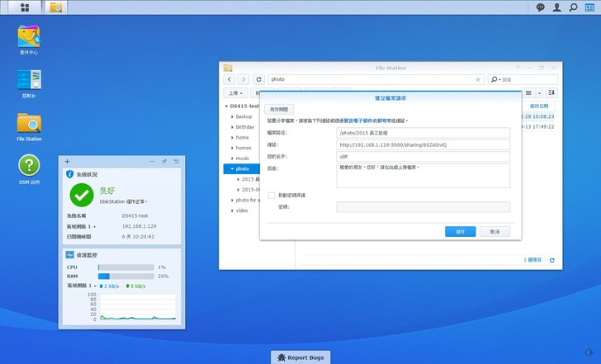Click into the name field containing cliff
This screenshot has width=601, height=364.
click(423, 155)
